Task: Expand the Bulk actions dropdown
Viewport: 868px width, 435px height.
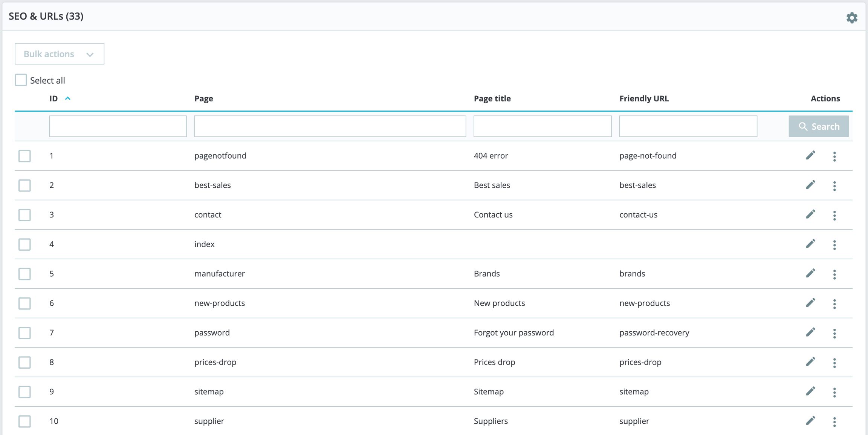Action: [x=60, y=54]
